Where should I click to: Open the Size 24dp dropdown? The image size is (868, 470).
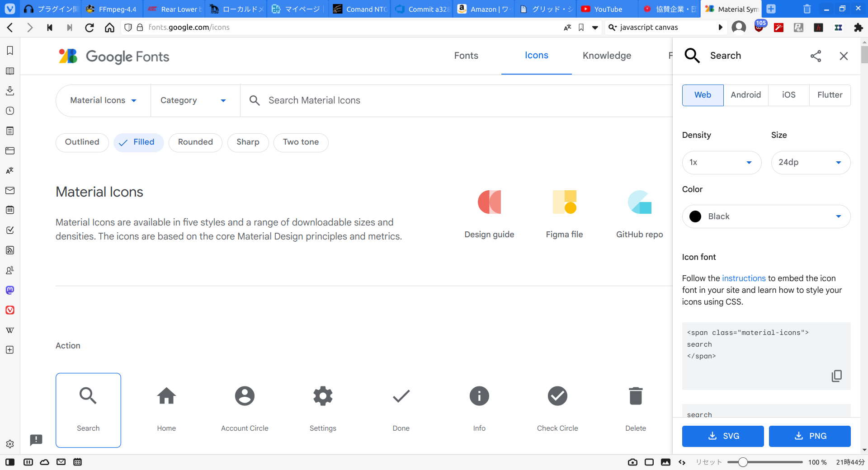(x=811, y=163)
